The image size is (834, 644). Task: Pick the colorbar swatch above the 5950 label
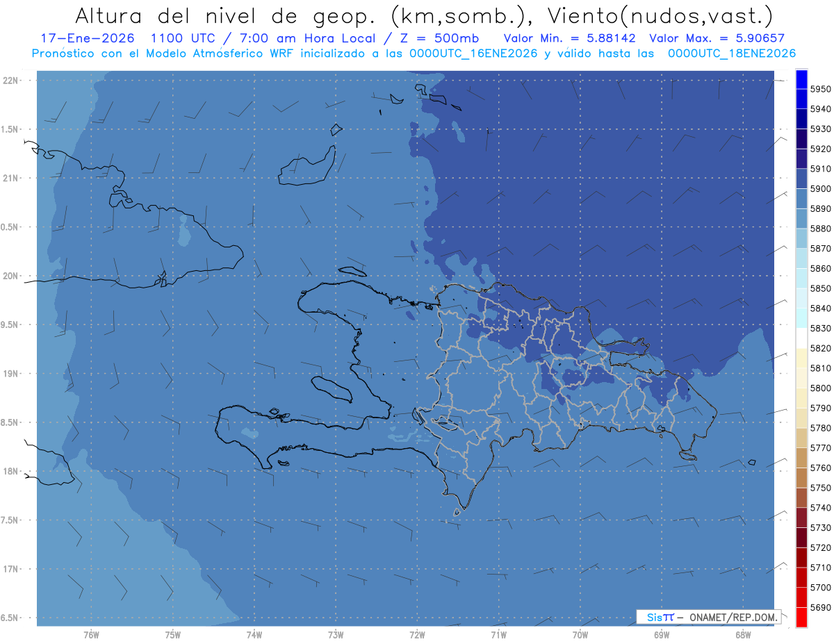[801, 79]
